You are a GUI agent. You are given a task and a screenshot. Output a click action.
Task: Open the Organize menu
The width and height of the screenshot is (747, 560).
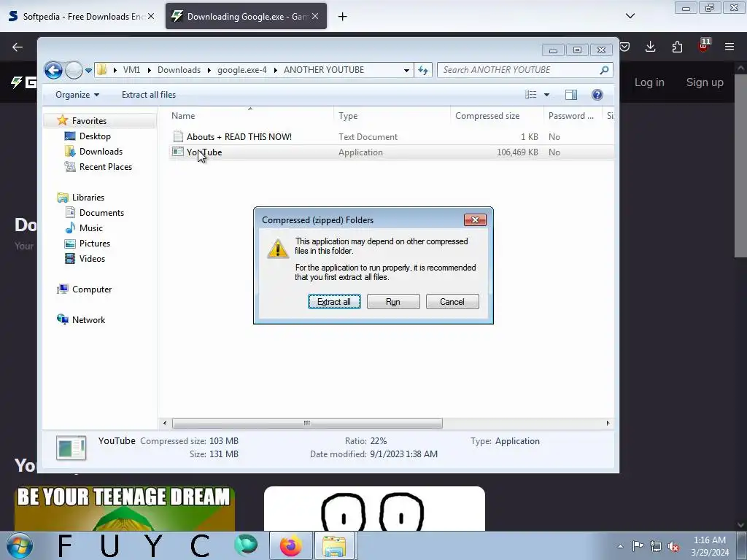(x=77, y=95)
